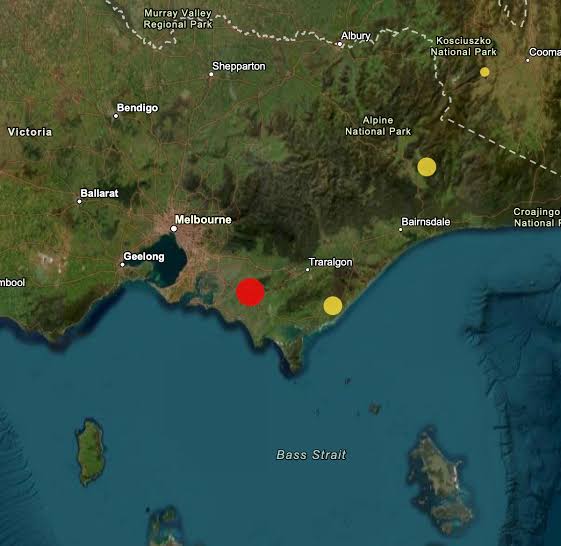Click the Bendigo city dot marker

click(116, 116)
